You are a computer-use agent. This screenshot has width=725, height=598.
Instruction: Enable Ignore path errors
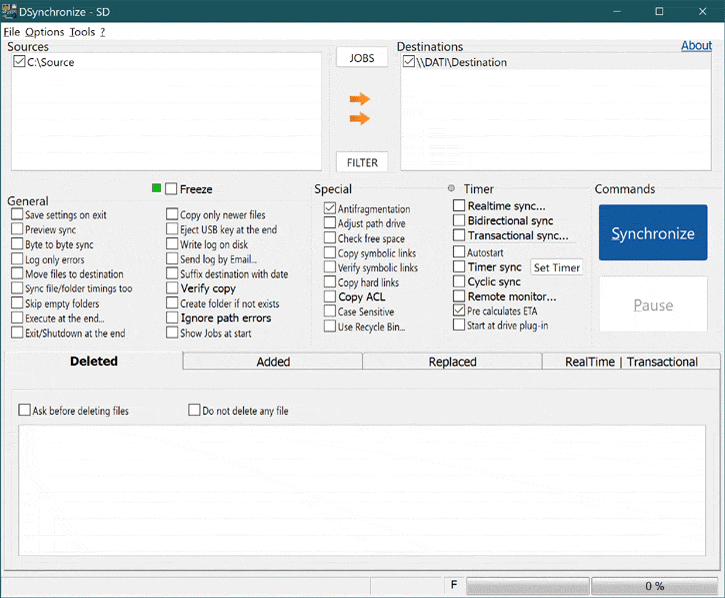click(172, 318)
